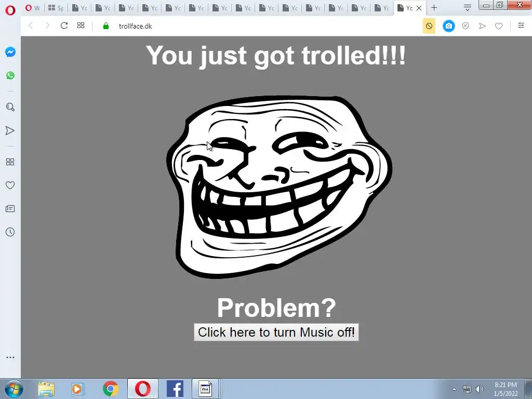Screen dimensions: 532x399
Task: Go forward to the next page
Action: 47,25
